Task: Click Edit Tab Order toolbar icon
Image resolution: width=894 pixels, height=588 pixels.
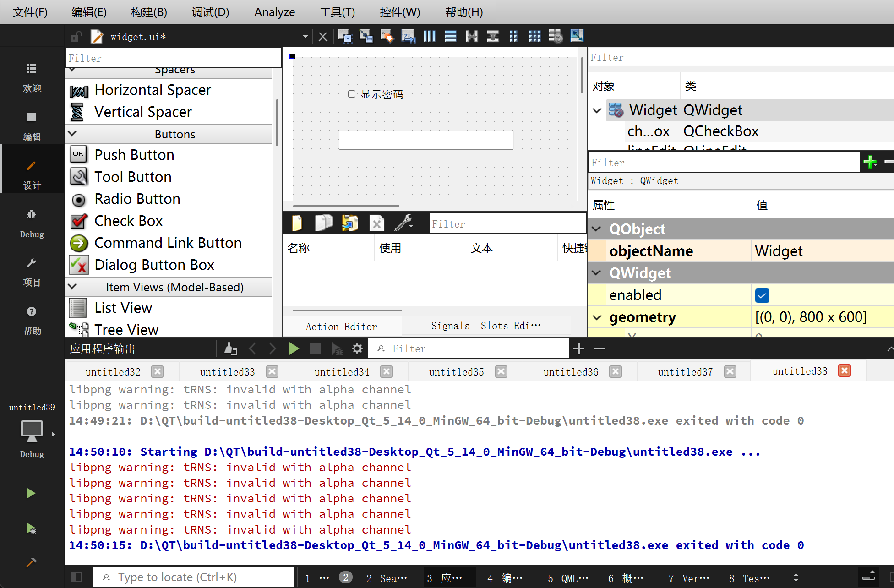Action: 408,36
